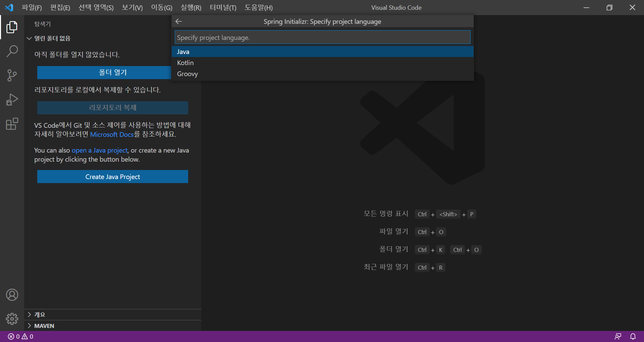Open the Search view icon

point(12,51)
